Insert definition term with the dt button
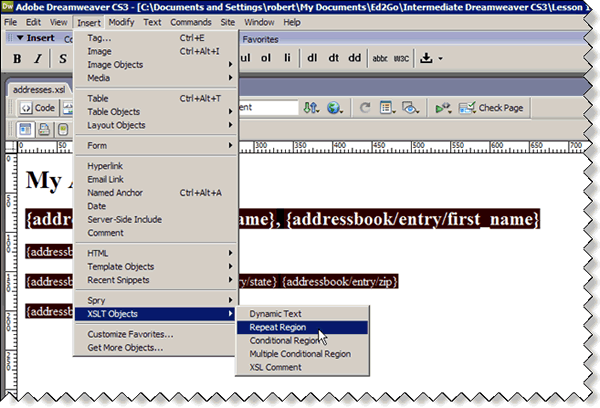This screenshot has width=600, height=408. pyautogui.click(x=334, y=58)
